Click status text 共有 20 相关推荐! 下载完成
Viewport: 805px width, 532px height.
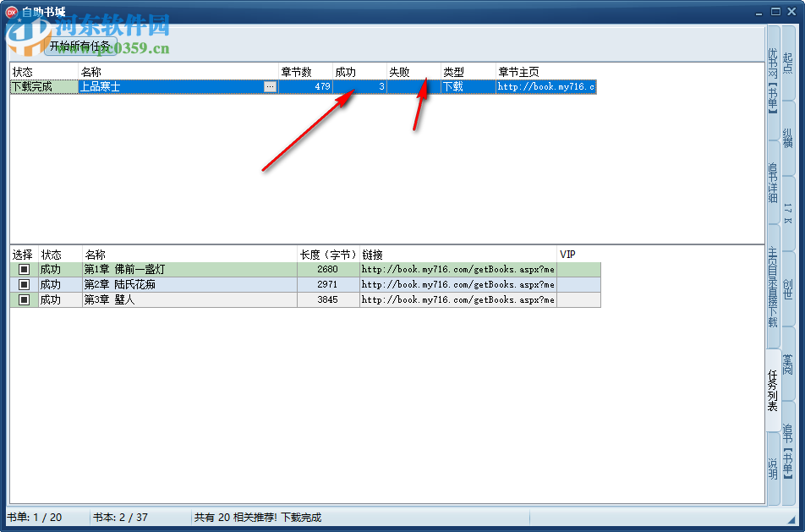click(258, 518)
